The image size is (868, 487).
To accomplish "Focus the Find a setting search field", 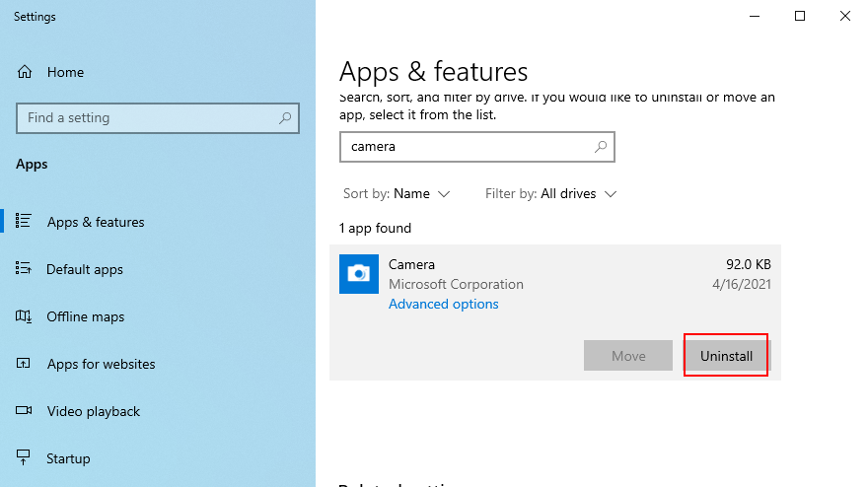I will pyautogui.click(x=158, y=118).
